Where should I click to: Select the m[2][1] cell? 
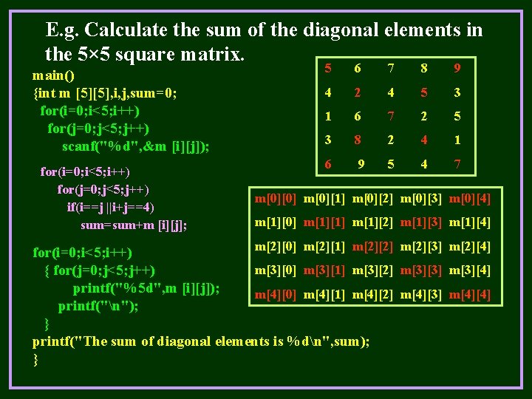click(324, 247)
